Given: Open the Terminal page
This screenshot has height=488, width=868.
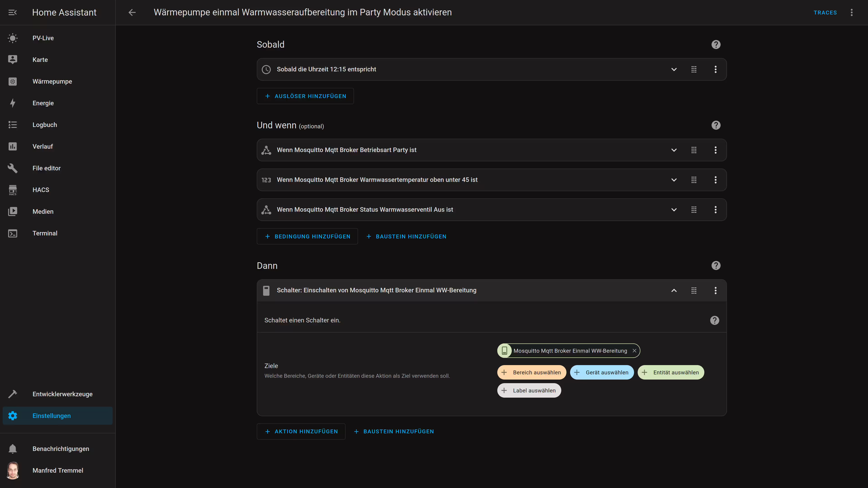Looking at the screenshot, I should (58, 233).
